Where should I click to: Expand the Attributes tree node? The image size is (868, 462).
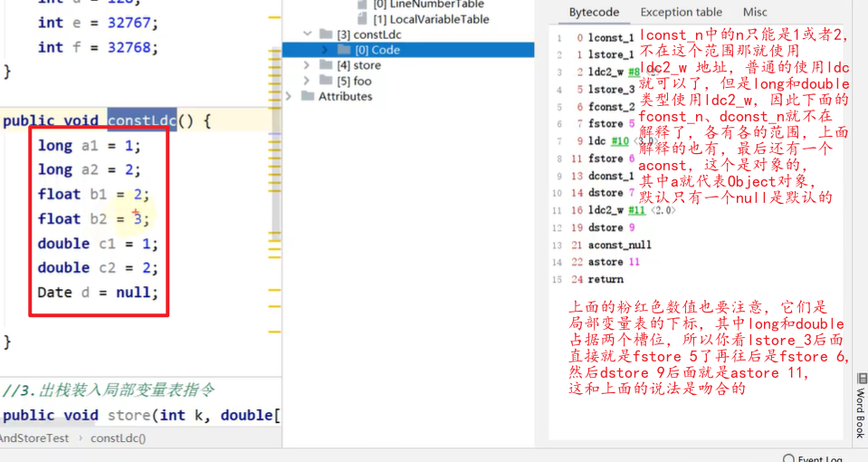pos(289,96)
